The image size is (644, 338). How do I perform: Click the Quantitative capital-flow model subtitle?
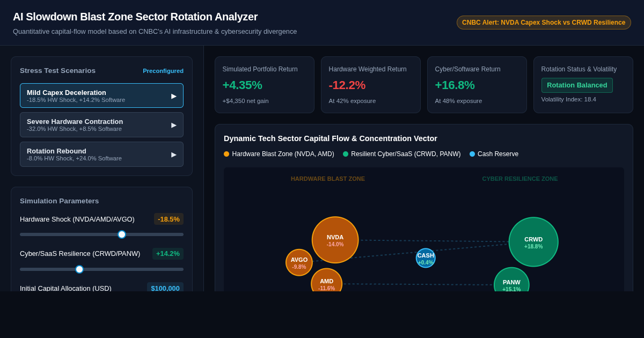[x=155, y=32]
